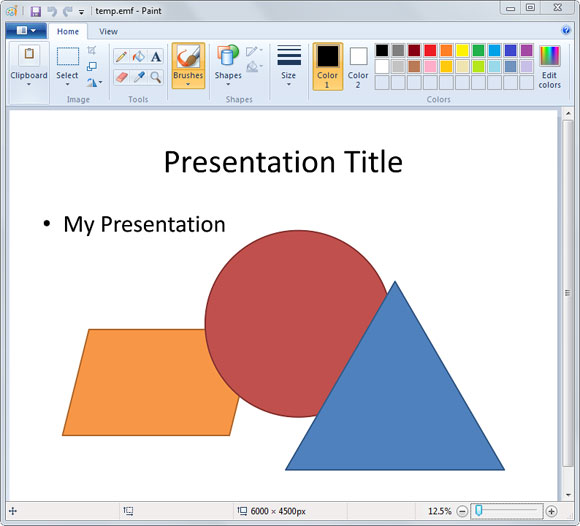
Task: Click the Save icon in title bar
Action: coord(36,11)
